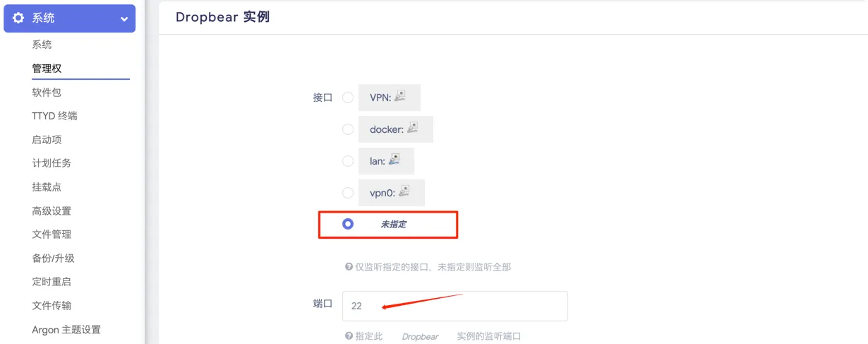The height and width of the screenshot is (344, 868).
Task: Click the gear icon beside 系统 header
Action: pos(18,18)
